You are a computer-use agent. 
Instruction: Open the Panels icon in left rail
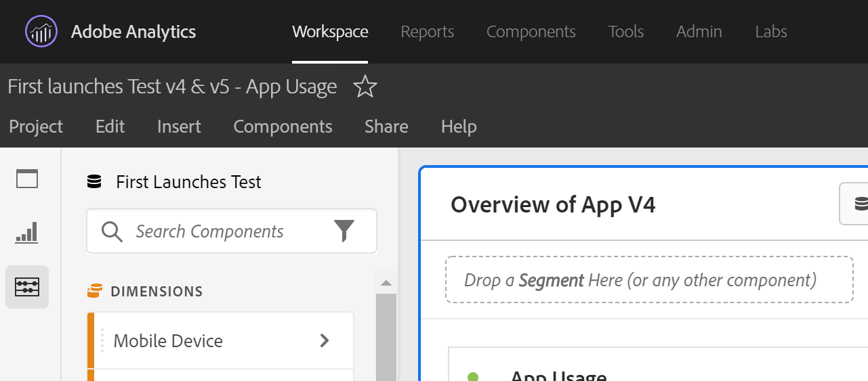(x=27, y=179)
